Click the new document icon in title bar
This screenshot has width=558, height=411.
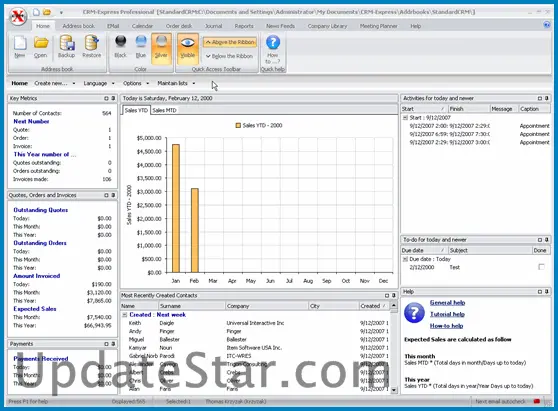point(36,12)
